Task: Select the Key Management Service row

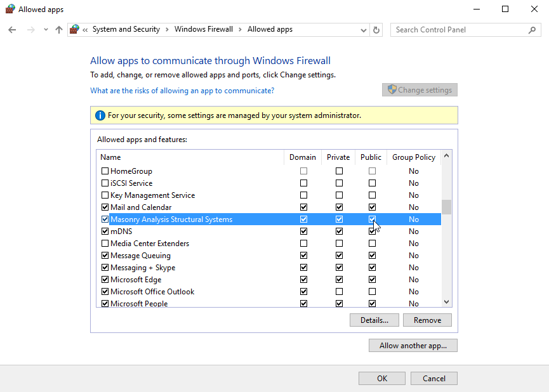Action: point(268,195)
